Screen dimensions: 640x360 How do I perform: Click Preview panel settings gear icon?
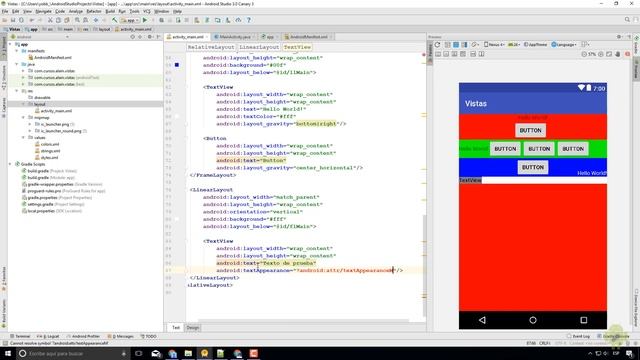click(619, 37)
